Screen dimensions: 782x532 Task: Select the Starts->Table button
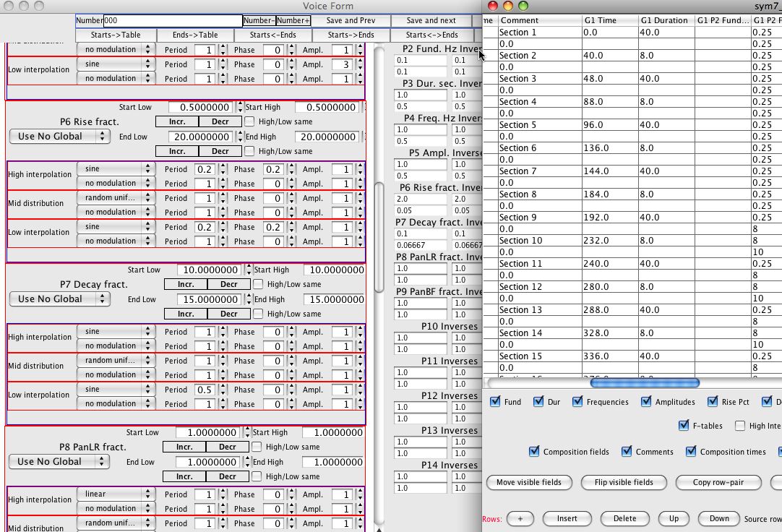pyautogui.click(x=116, y=35)
